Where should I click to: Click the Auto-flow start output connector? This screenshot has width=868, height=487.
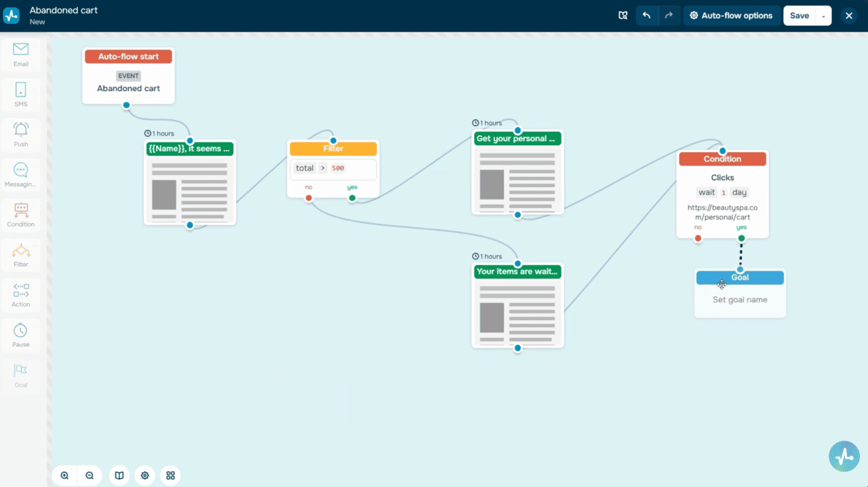coord(126,105)
